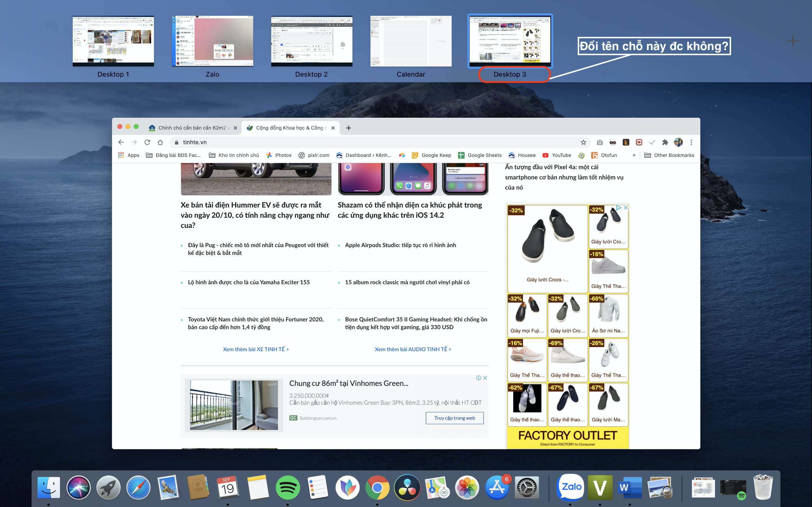
Task: Bookmark this page with the star icon
Action: [x=584, y=142]
